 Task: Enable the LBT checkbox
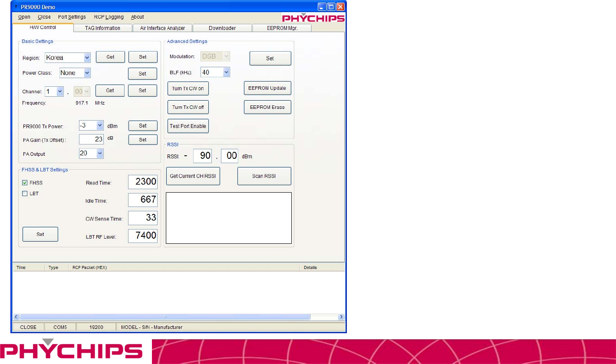pyautogui.click(x=25, y=193)
